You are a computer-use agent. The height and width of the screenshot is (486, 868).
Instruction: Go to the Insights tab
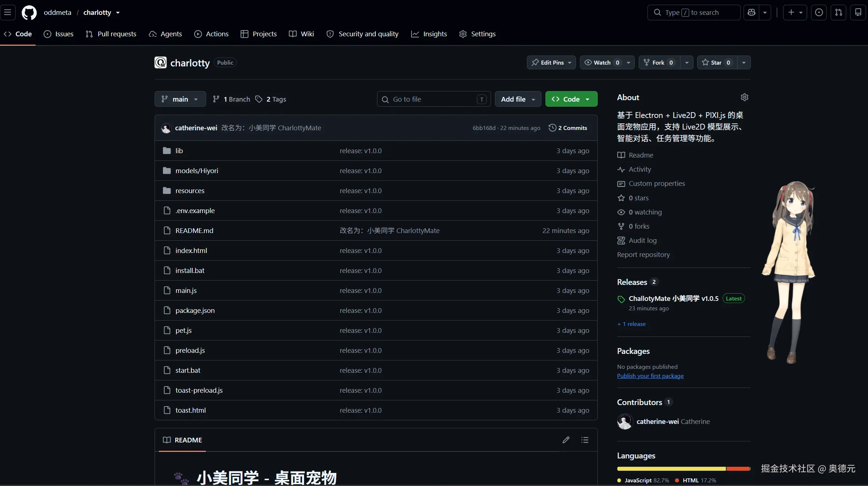(429, 34)
